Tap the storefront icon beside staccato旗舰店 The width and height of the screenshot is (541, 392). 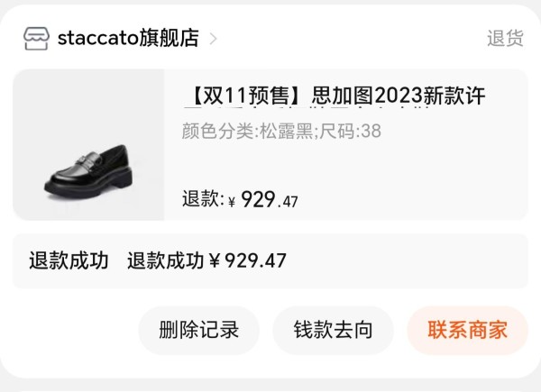[x=36, y=38]
